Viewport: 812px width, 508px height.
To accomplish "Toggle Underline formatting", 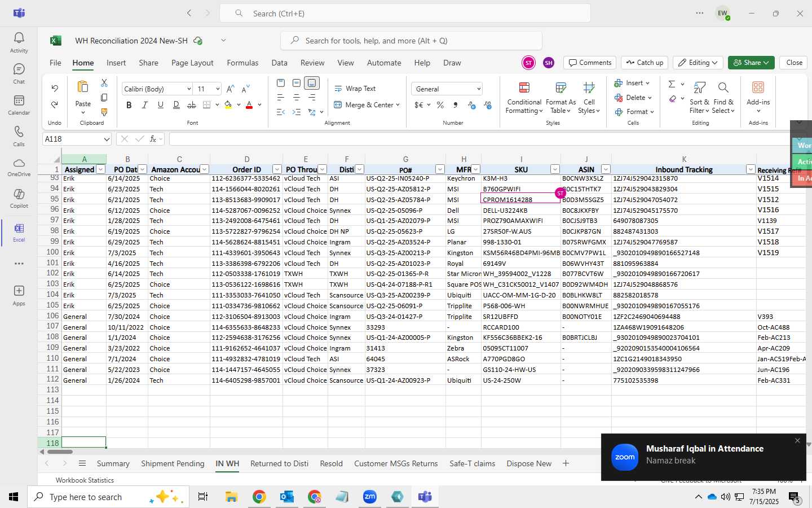I will pos(161,105).
